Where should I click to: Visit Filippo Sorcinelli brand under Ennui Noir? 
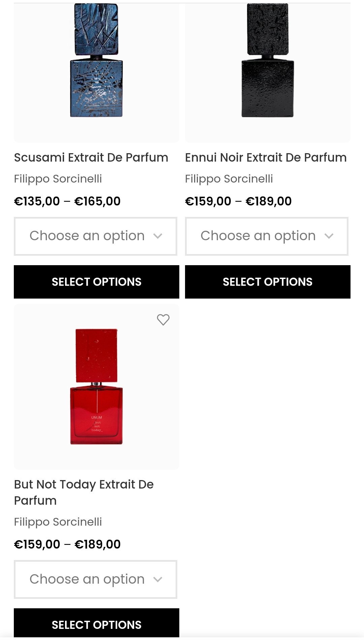[229, 179]
